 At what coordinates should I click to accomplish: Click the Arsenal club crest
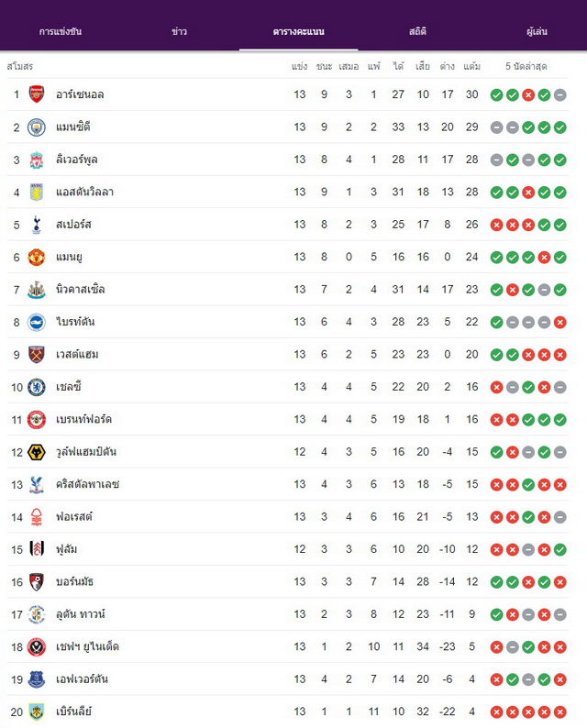point(36,94)
